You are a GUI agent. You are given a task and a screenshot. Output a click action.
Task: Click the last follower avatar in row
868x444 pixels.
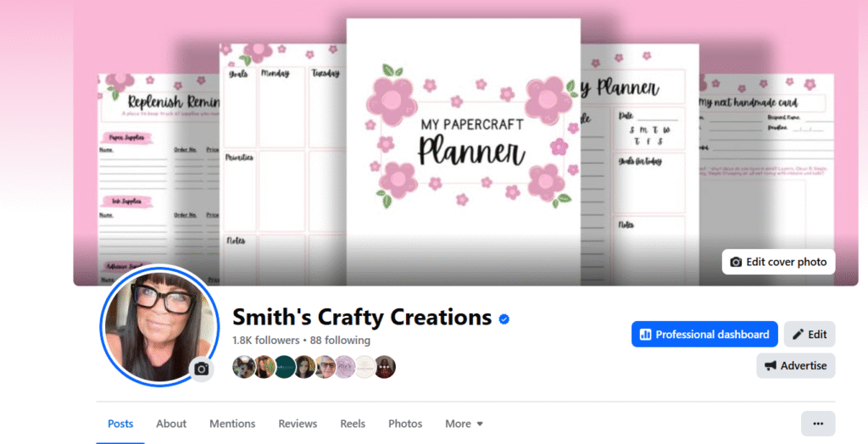385,367
